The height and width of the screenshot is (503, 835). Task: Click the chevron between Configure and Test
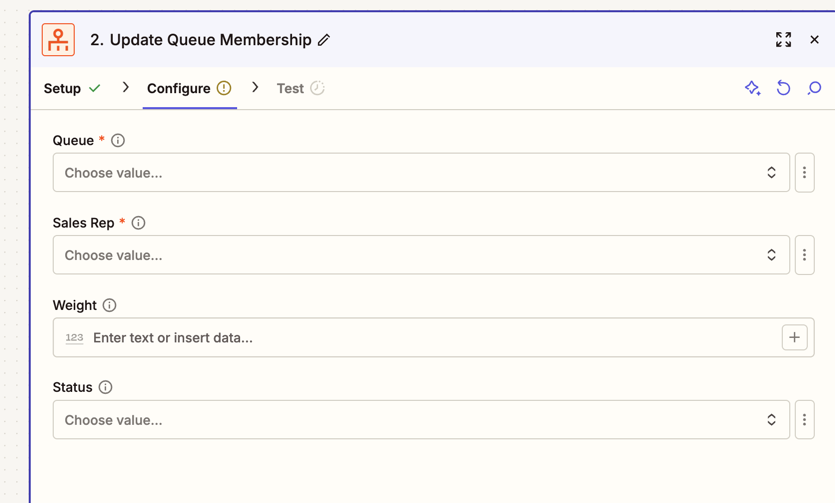[255, 87]
